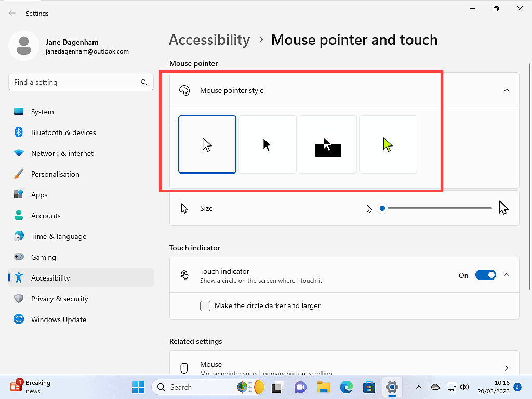Go to Privacy & security in sidebar
This screenshot has height=399, width=532.
click(59, 299)
